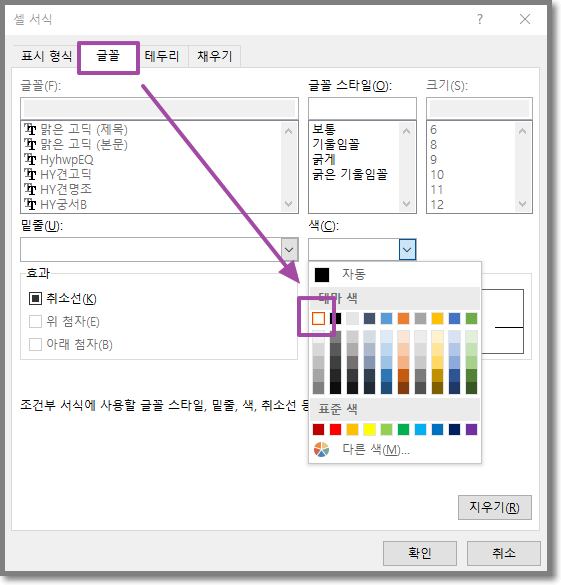Select font size 9
The height and width of the screenshot is (585, 561).
(x=433, y=160)
